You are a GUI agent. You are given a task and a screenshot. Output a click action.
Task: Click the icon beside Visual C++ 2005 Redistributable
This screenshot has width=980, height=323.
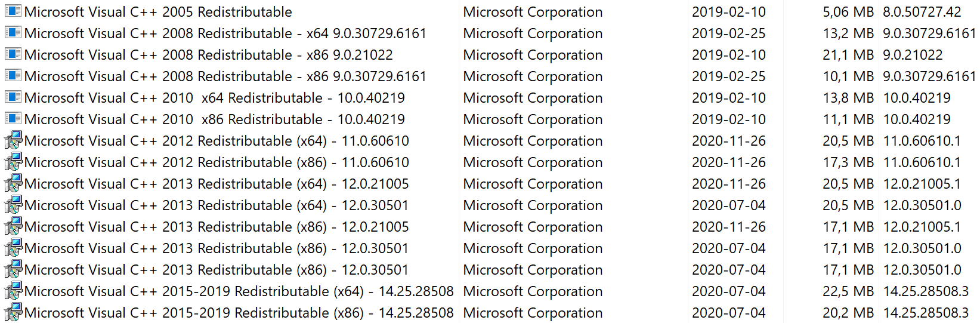pos(13,11)
